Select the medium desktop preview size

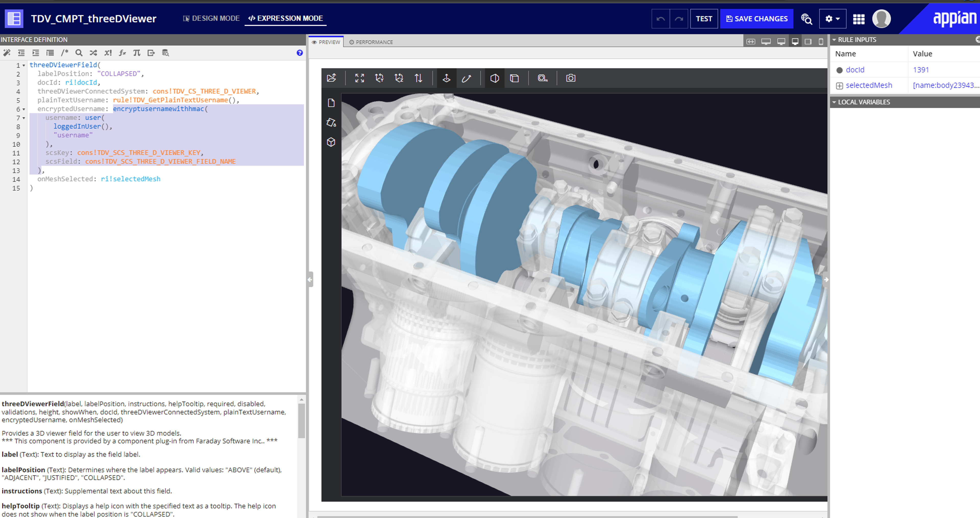pyautogui.click(x=781, y=41)
